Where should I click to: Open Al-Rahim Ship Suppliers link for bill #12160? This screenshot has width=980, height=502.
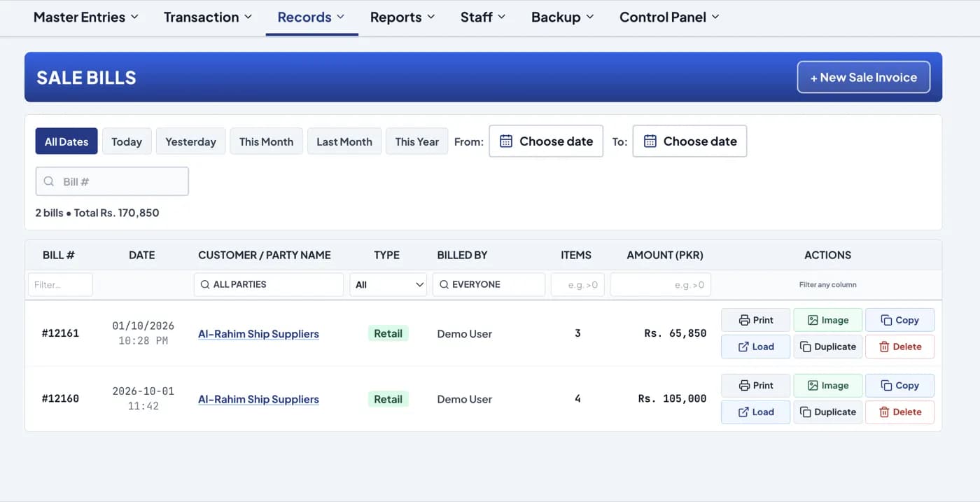pos(258,399)
